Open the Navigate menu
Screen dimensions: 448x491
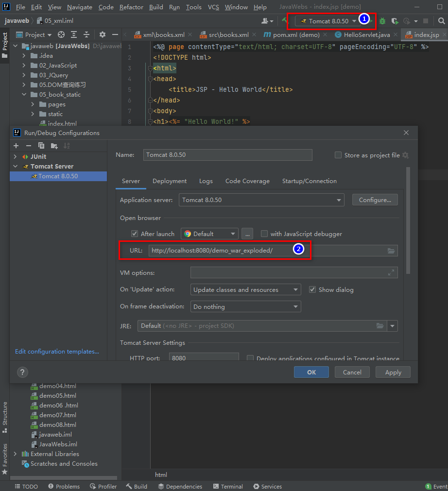coord(80,7)
